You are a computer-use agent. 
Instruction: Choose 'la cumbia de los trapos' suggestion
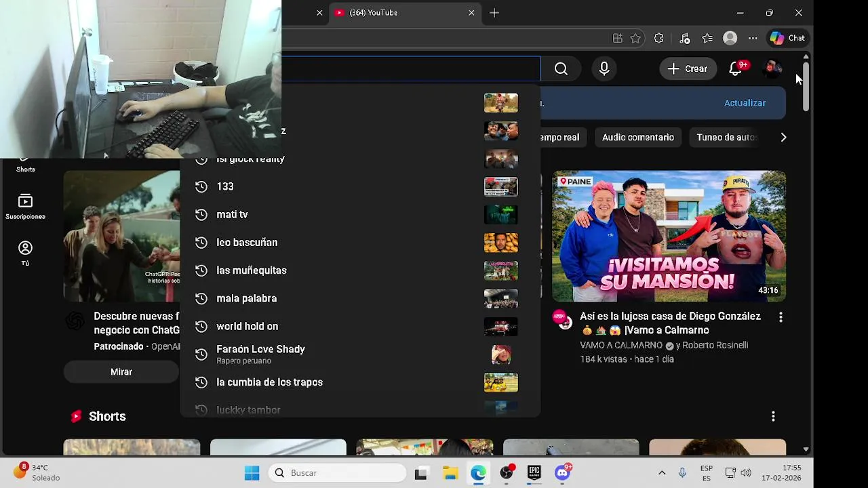click(360, 382)
